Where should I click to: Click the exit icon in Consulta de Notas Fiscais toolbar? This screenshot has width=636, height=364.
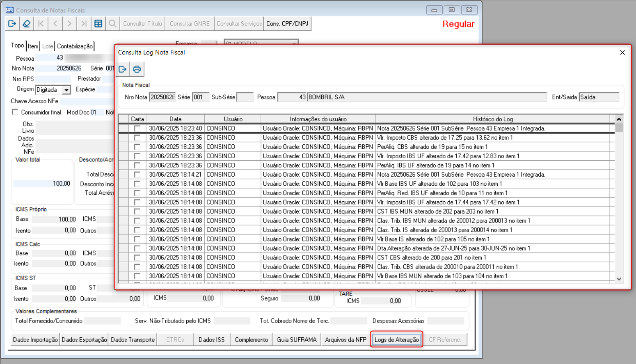point(12,24)
